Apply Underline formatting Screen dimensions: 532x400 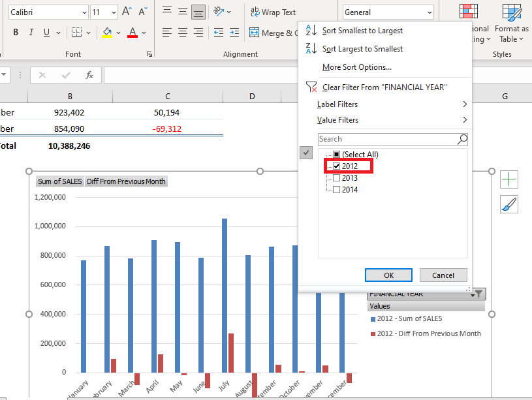(x=46, y=32)
